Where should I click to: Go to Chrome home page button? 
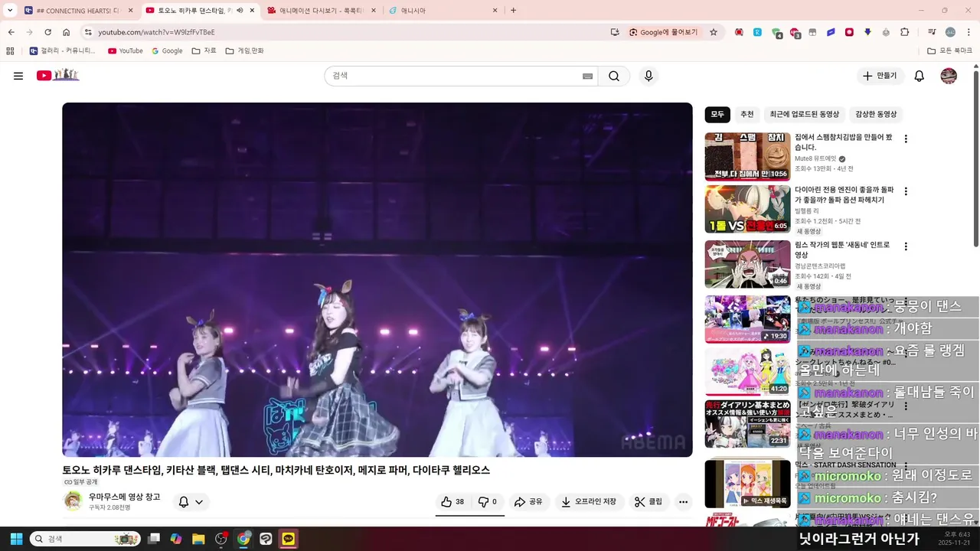coord(67,32)
